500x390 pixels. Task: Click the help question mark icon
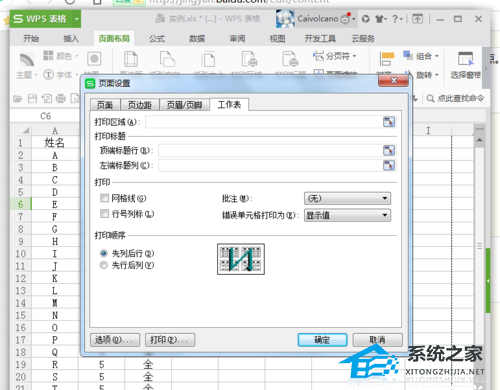click(x=395, y=19)
